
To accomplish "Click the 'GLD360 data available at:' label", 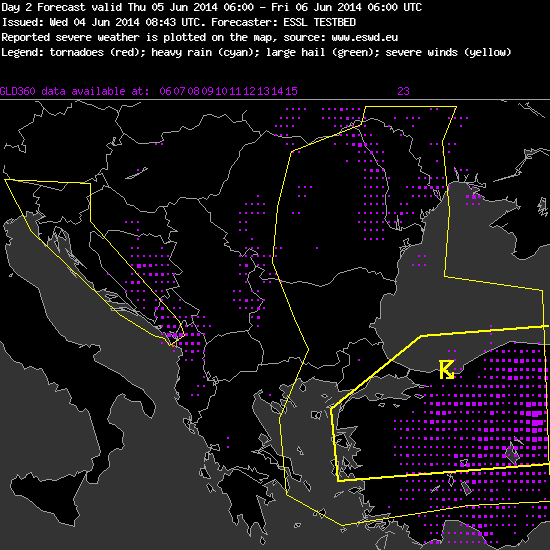I will (x=75, y=92).
